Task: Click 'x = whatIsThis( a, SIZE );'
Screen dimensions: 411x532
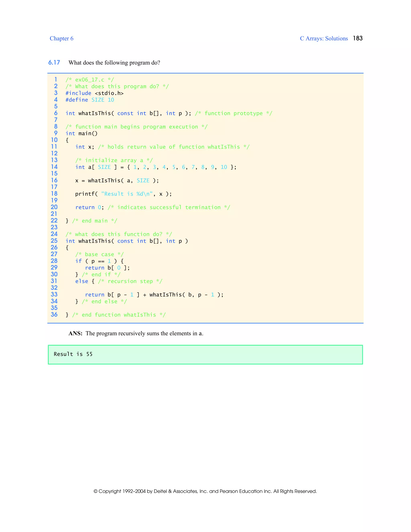Action: pos(117,180)
